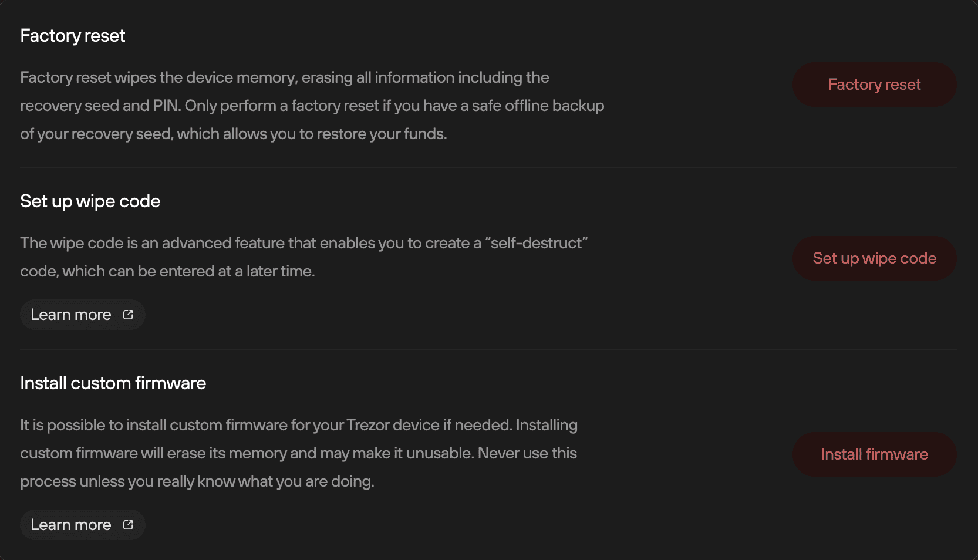
Task: Click the word Trezor in firmware description
Action: pyautogui.click(x=368, y=425)
